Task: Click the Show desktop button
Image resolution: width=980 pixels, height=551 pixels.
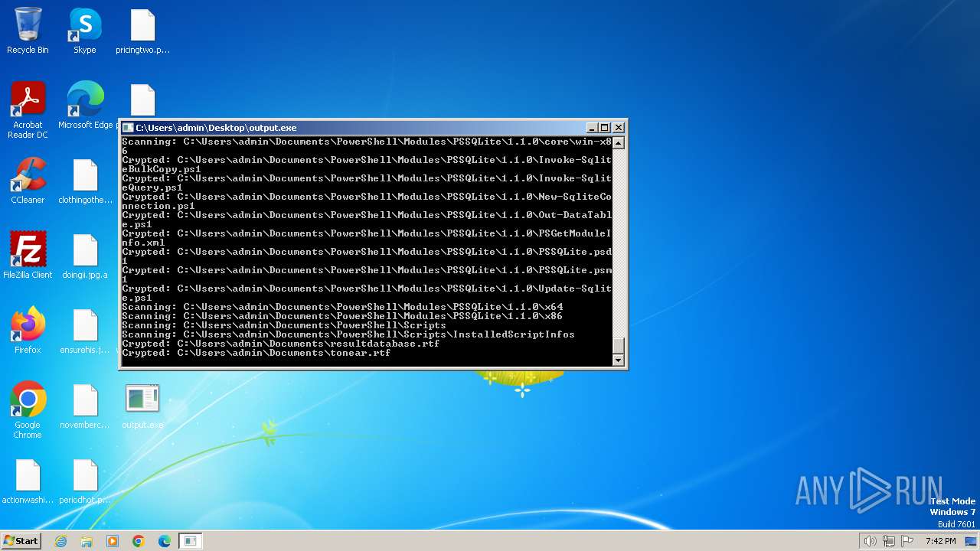Action: point(972,541)
